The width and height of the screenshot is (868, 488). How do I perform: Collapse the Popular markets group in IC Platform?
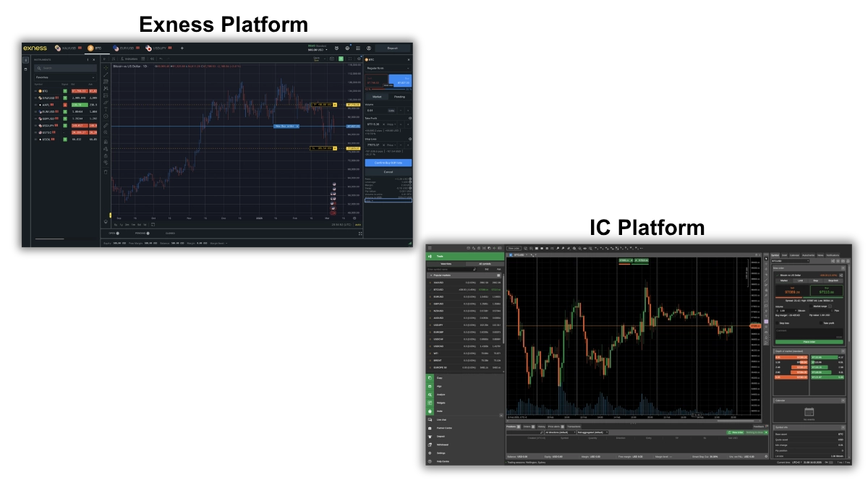(x=431, y=275)
